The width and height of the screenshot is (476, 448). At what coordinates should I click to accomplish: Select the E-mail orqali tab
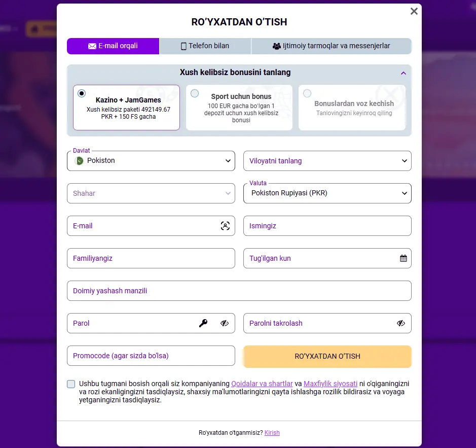coord(113,46)
